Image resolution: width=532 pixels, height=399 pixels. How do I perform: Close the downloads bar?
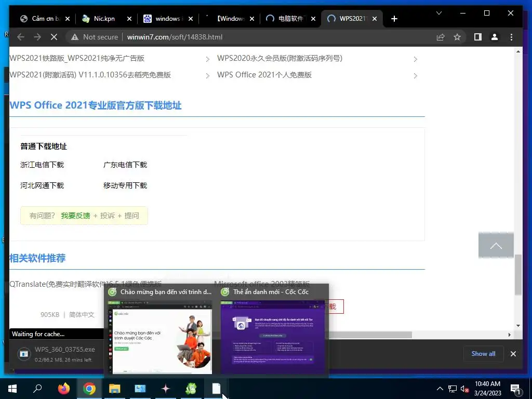coord(513,354)
